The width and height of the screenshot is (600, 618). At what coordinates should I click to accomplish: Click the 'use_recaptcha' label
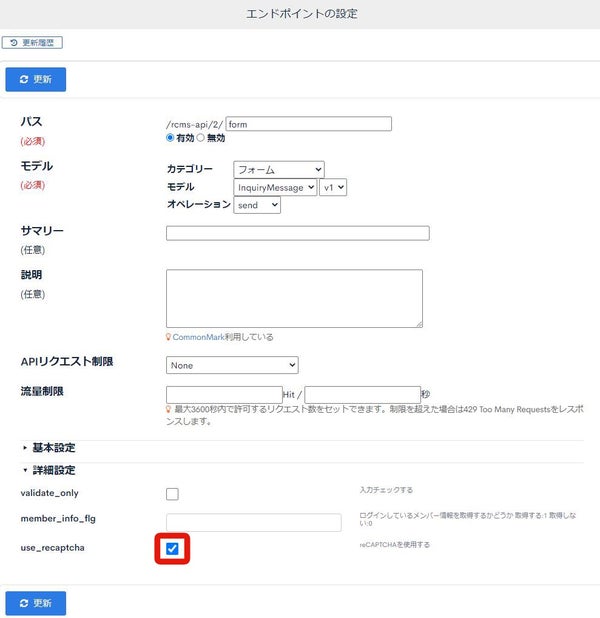click(x=52, y=548)
